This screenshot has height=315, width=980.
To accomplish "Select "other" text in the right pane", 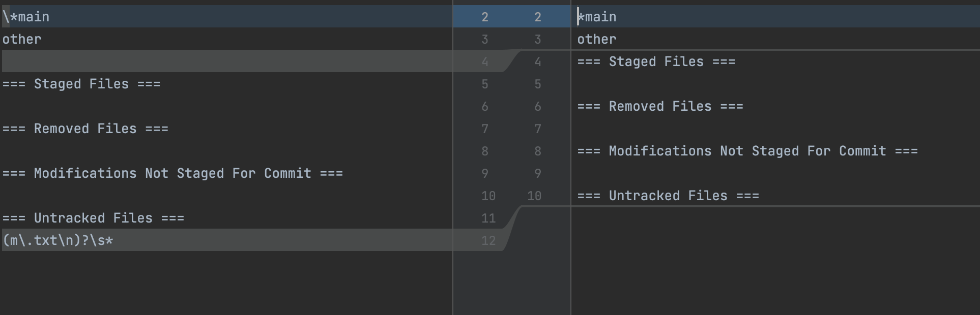I will [x=597, y=39].
